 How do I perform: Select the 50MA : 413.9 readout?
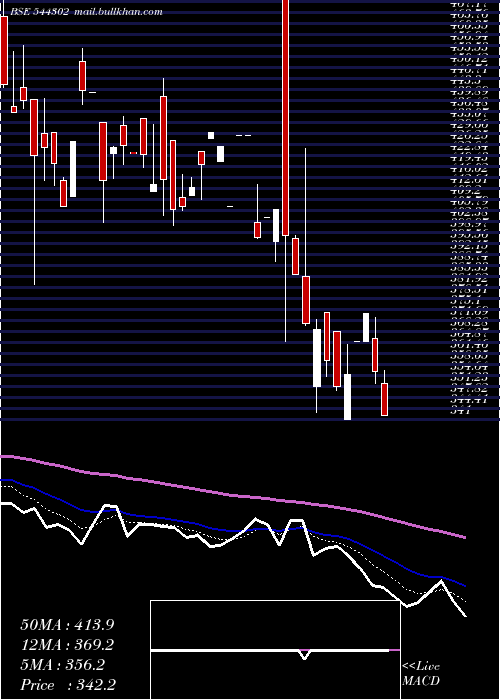(67, 625)
